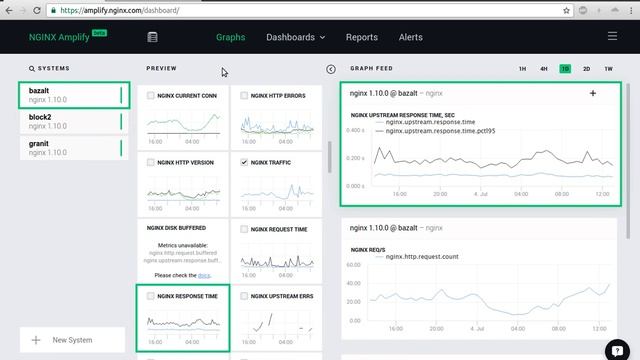This screenshot has height=360, width=640.
Task: Set time range to 4H
Action: [544, 69]
